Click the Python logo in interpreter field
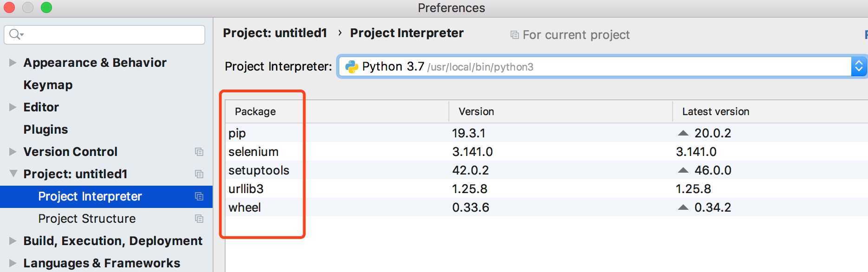The height and width of the screenshot is (272, 868). [x=352, y=67]
